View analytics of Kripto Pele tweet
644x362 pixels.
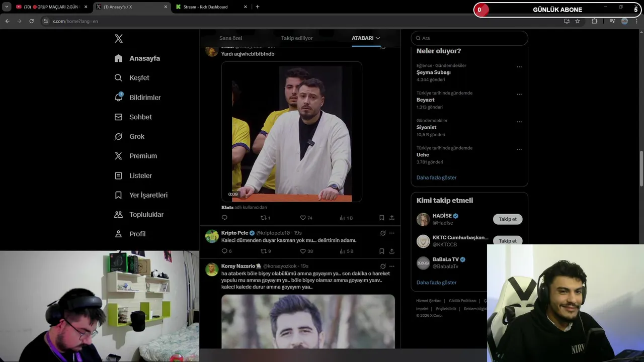tap(342, 251)
